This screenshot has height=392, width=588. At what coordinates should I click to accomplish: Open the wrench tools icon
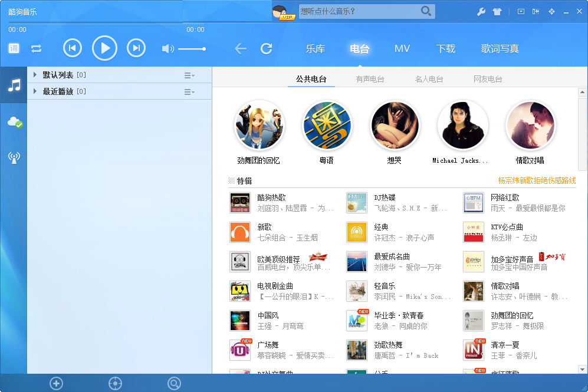pyautogui.click(x=481, y=12)
